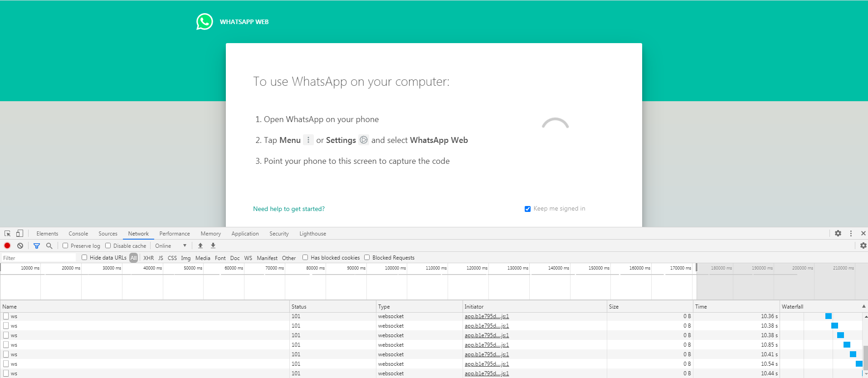Sort requests by Name column
Screen dimensions: 868x378
[145, 306]
